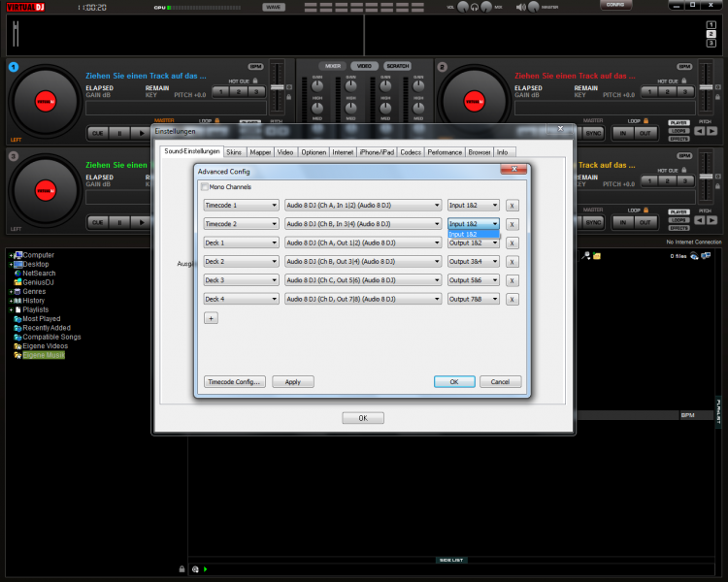Expand the Genres tree node
Screen dimensions: 728x582
(11, 292)
